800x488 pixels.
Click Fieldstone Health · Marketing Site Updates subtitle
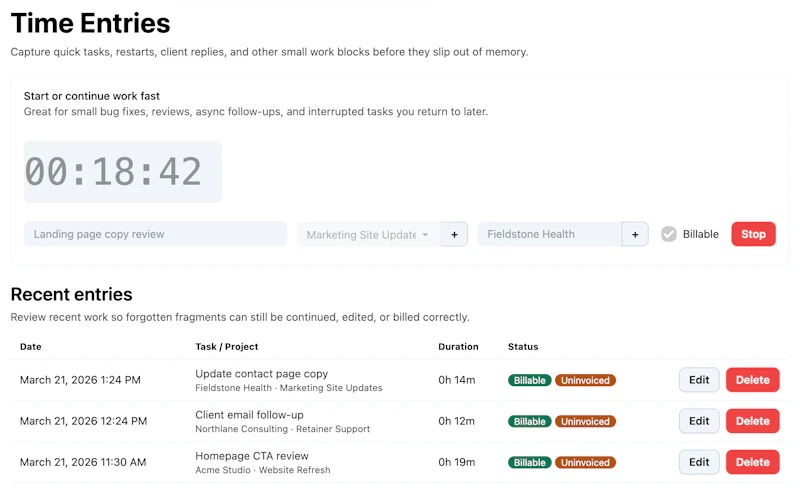pyautogui.click(x=288, y=388)
